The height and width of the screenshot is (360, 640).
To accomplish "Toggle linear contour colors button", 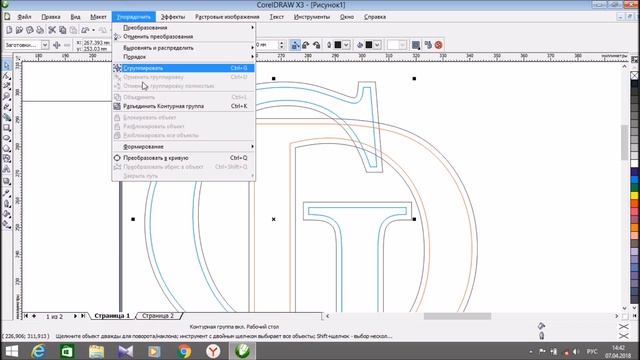I will point(295,45).
